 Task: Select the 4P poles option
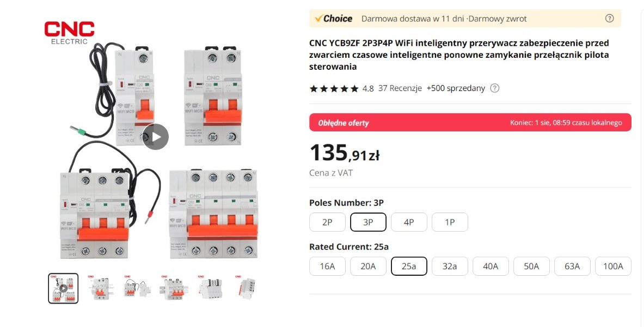click(409, 222)
